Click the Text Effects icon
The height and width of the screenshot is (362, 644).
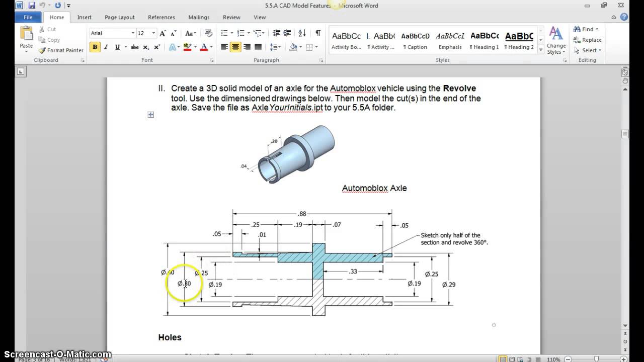click(172, 47)
